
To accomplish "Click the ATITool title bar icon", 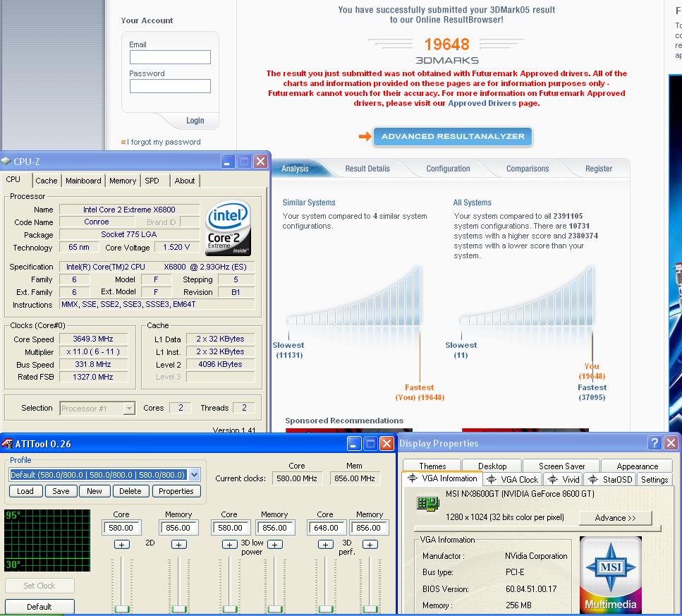I will [x=7, y=444].
